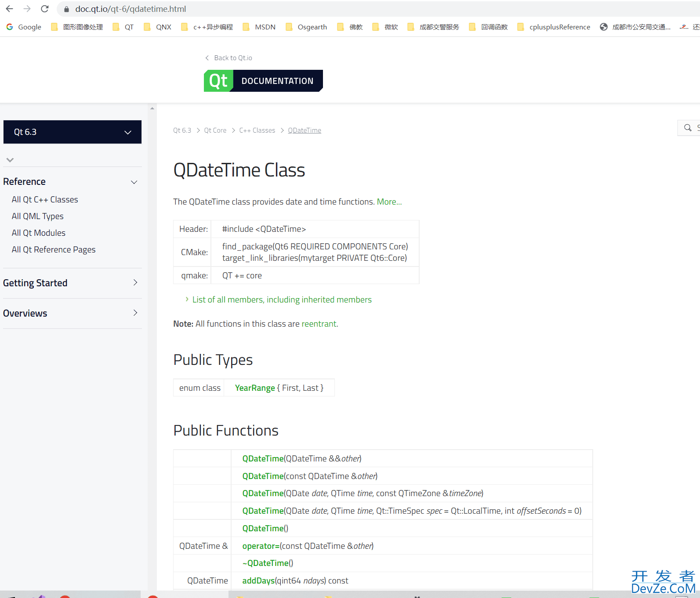Open the 图形图像处理 bookmark folder
This screenshot has width=700, height=598.
click(x=77, y=27)
